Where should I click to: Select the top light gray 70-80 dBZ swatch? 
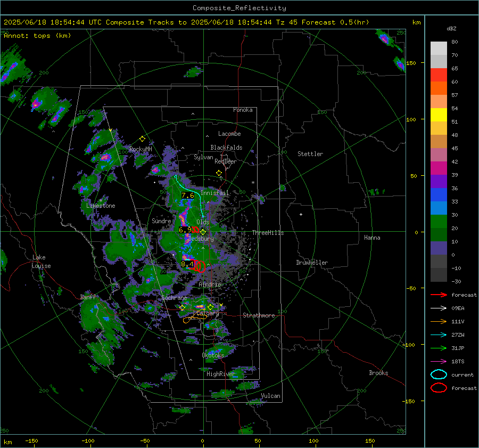(439, 48)
